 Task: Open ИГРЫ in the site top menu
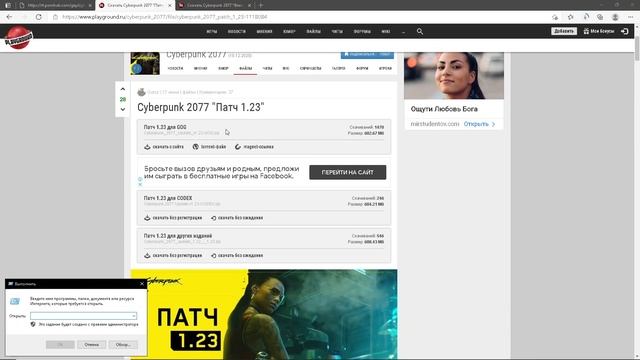212,31
